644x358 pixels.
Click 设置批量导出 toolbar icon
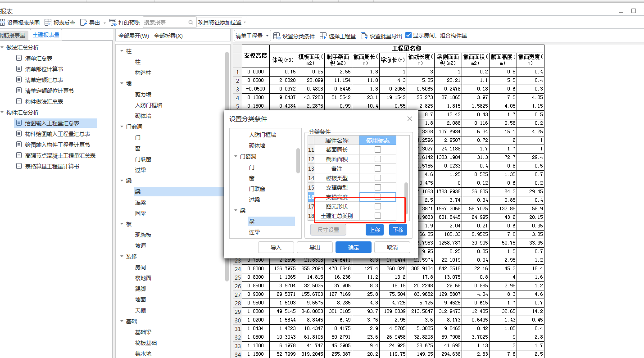click(364, 36)
